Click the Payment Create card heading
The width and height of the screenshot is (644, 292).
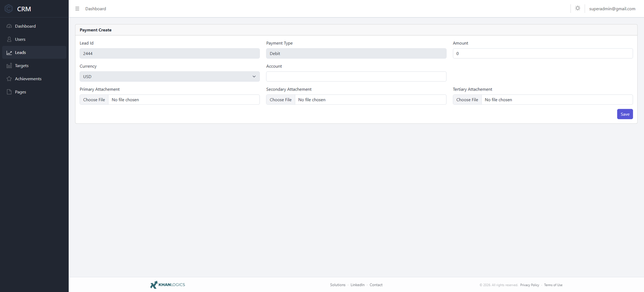click(96, 30)
